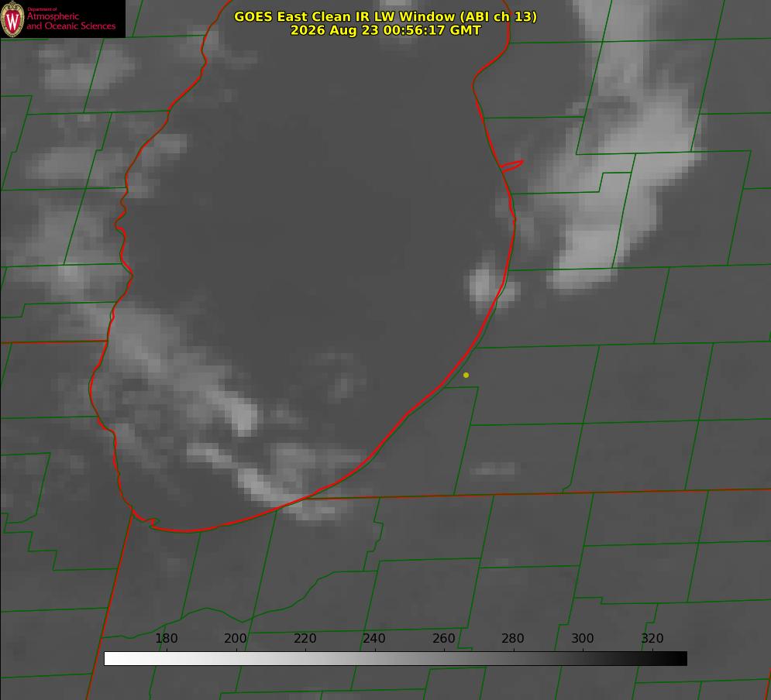Click the UW crest logo
Screen dimensions: 771x700
[x=12, y=19]
